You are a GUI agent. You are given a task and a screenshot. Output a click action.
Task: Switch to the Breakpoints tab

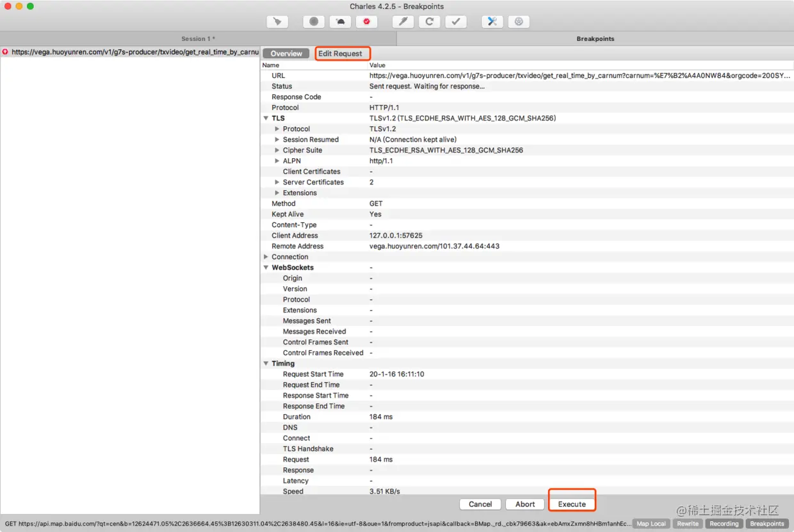[595, 38]
